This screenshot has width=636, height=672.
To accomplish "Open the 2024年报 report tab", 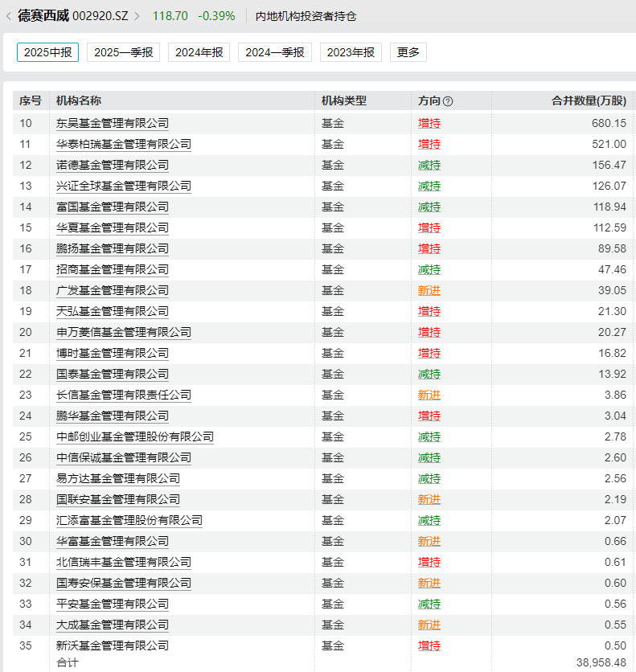I will click(199, 52).
